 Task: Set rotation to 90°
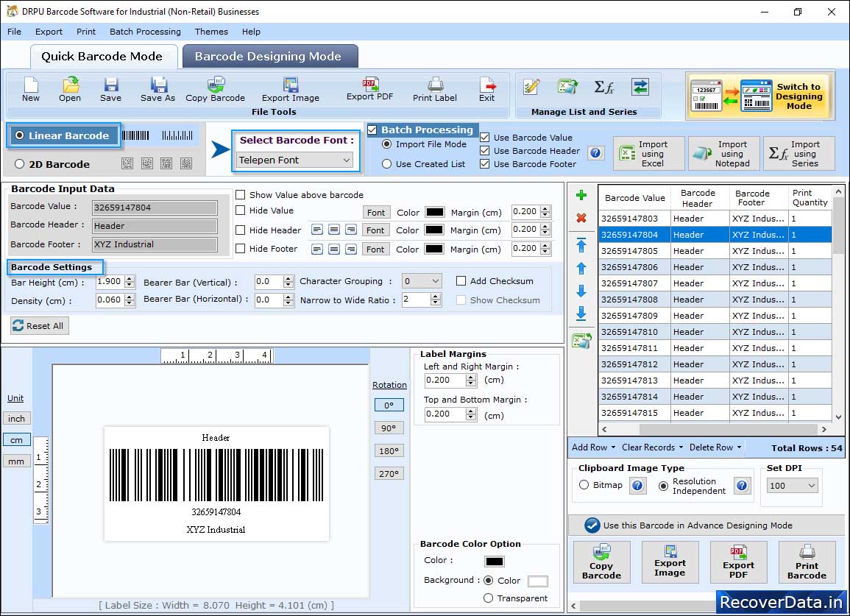coord(389,428)
